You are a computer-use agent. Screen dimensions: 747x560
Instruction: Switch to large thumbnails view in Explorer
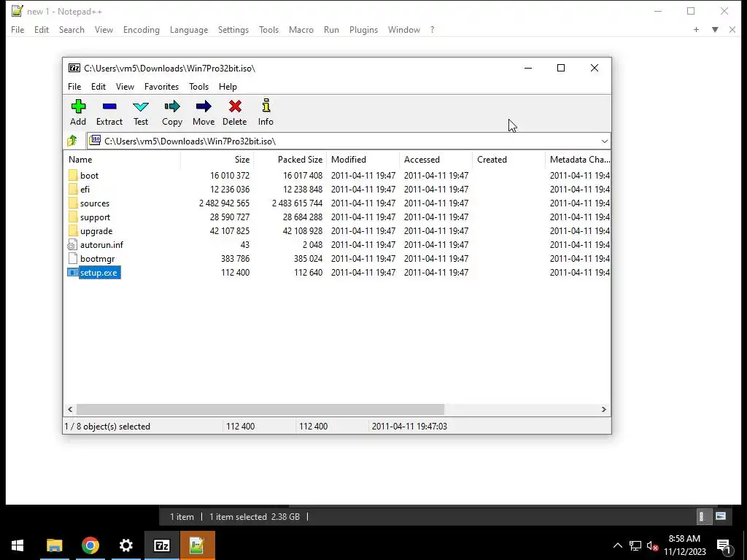click(x=720, y=516)
